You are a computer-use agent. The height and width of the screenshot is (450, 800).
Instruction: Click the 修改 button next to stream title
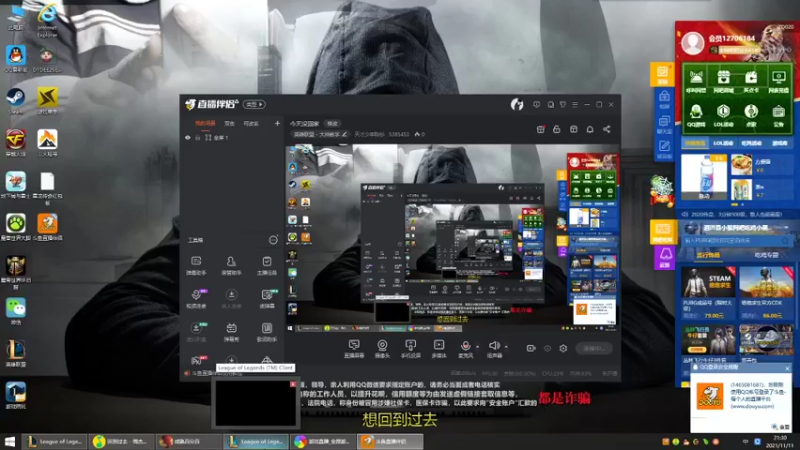coord(333,124)
